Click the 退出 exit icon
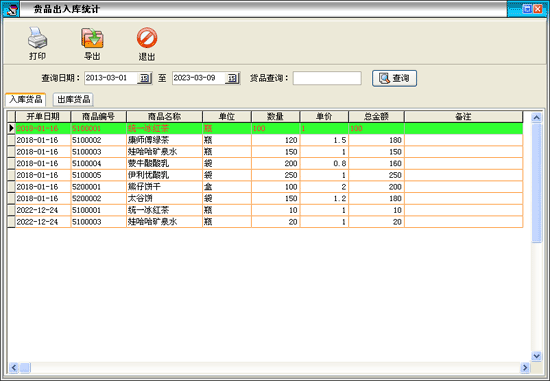Image resolution: width=550 pixels, height=381 pixels. pos(147,38)
